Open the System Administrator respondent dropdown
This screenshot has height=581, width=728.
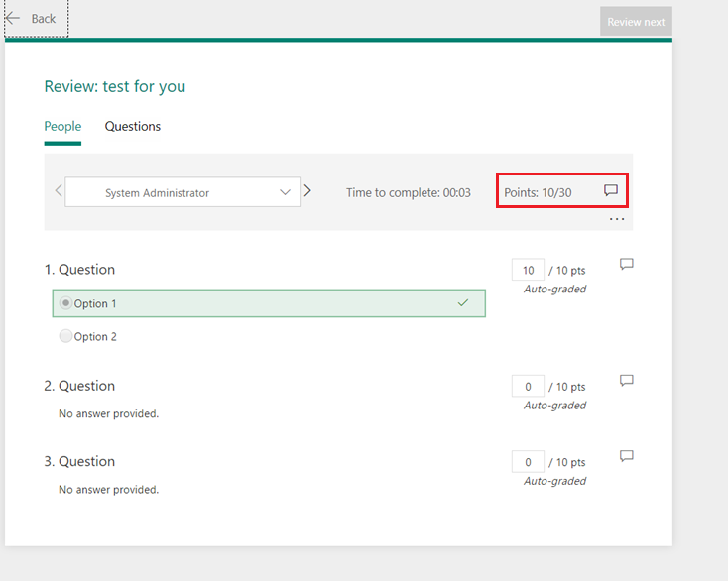(182, 191)
